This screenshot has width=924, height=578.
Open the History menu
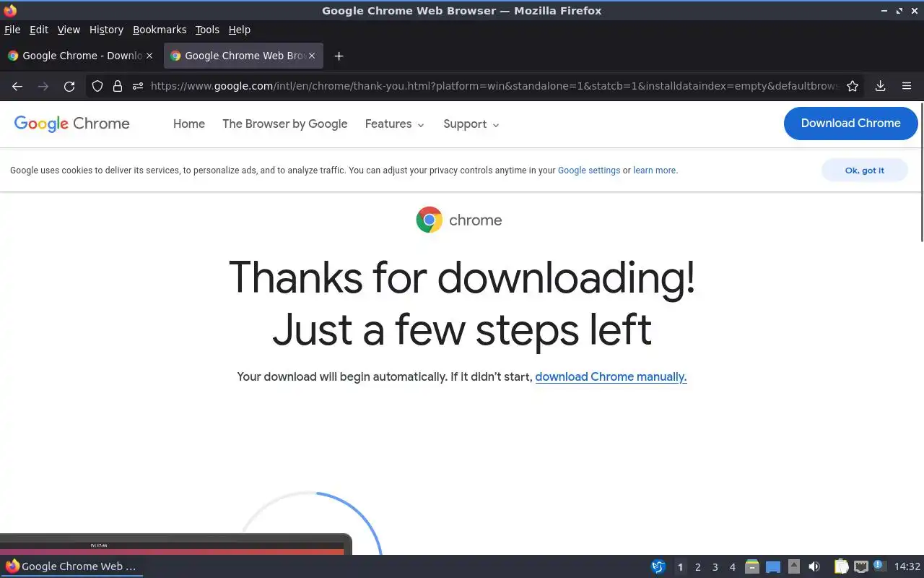tap(106, 30)
